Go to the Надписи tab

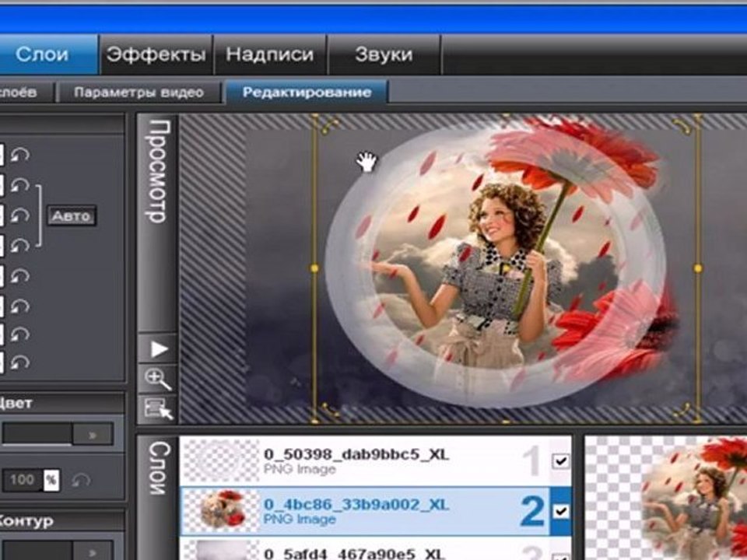pos(270,54)
